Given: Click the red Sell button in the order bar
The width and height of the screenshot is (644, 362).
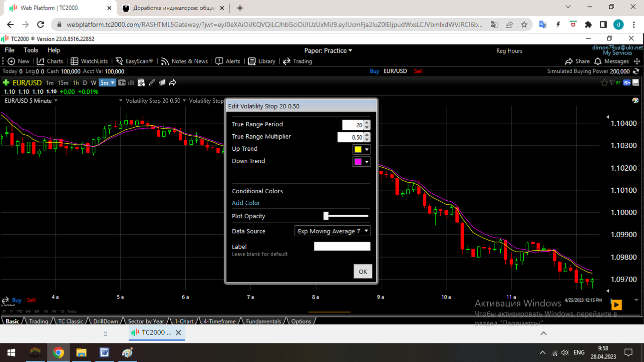Looking at the screenshot, I should pyautogui.click(x=418, y=71).
